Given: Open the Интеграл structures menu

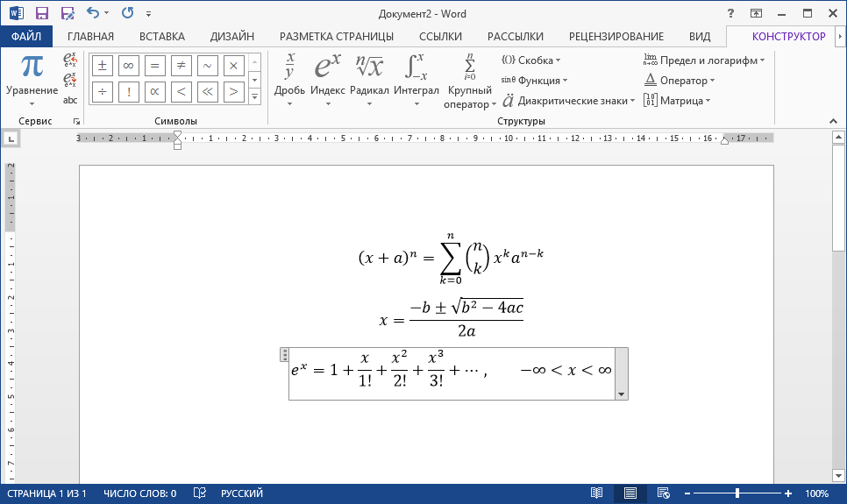Looking at the screenshot, I should [x=416, y=80].
